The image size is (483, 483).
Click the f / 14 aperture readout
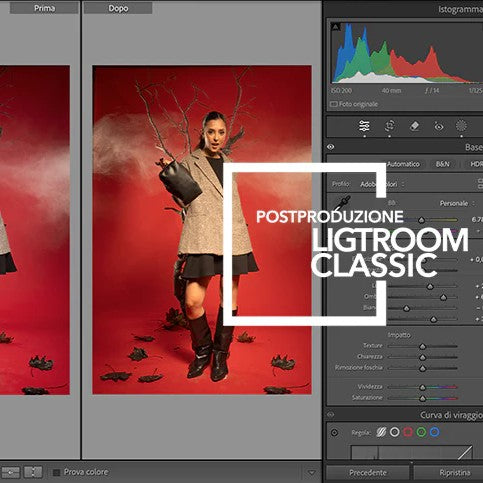pos(432,91)
